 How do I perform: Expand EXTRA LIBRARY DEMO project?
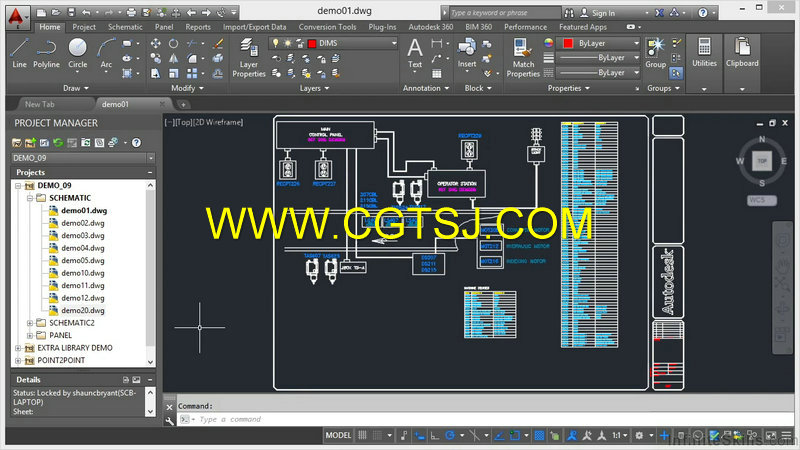click(18, 348)
